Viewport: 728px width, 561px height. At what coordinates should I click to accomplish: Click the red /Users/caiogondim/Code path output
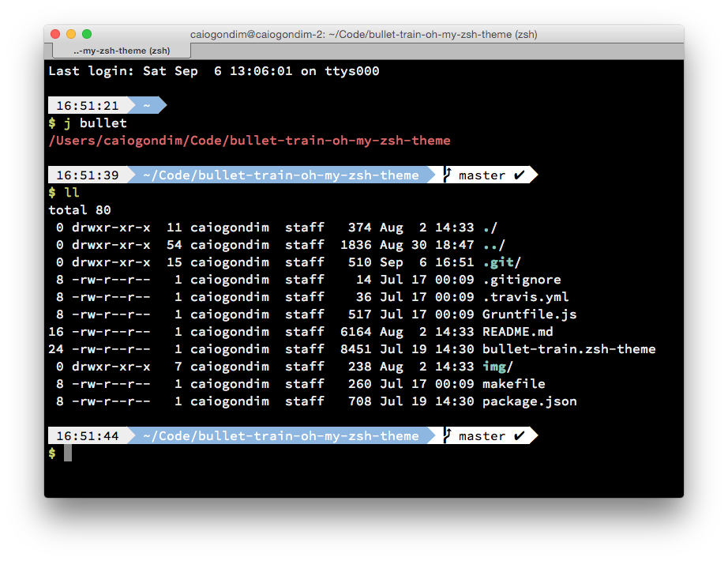(249, 141)
